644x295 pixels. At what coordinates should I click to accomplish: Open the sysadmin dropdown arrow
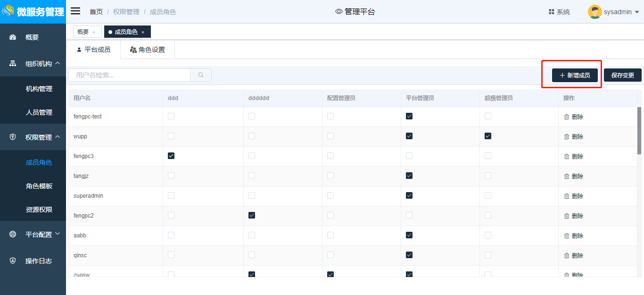tap(637, 12)
